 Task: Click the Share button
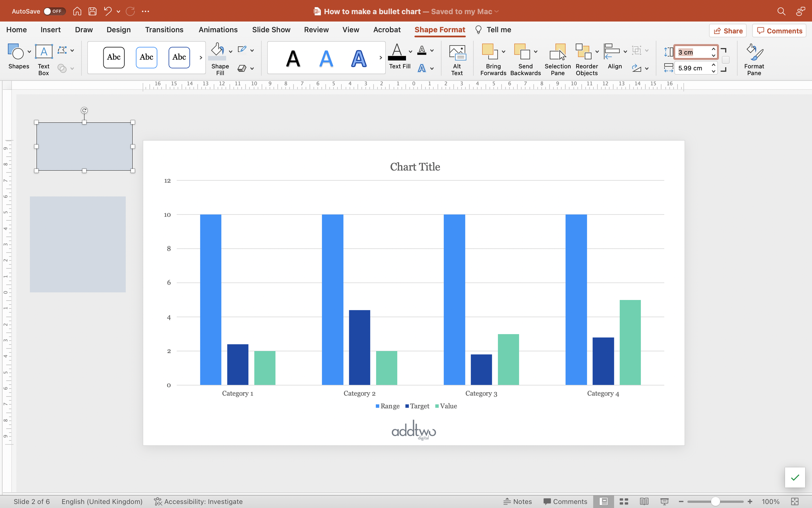(x=728, y=31)
